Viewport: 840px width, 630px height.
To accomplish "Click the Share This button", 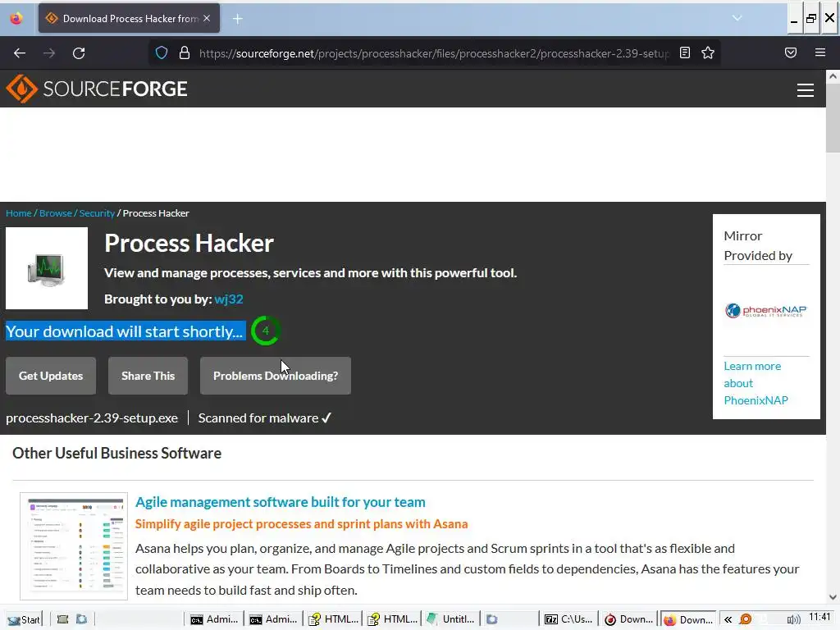I will 148,376.
